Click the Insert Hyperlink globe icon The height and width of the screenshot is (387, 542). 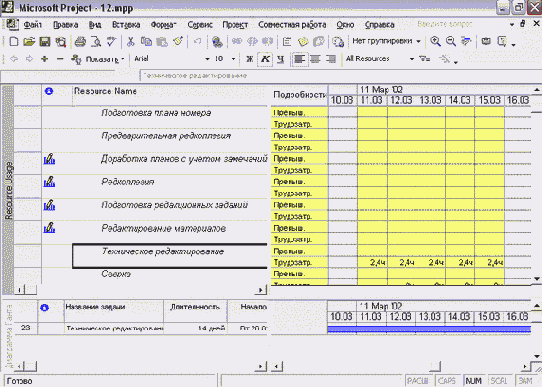click(x=217, y=42)
